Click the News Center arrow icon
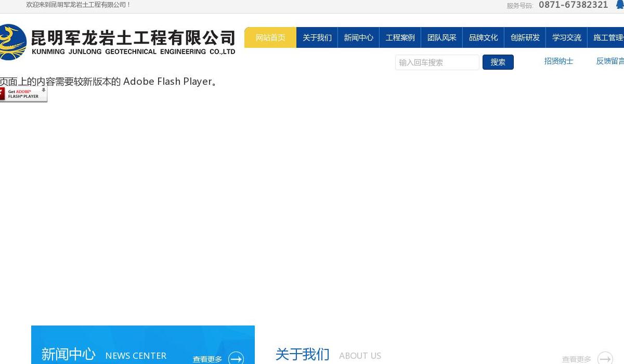The height and width of the screenshot is (364, 624). click(236, 358)
